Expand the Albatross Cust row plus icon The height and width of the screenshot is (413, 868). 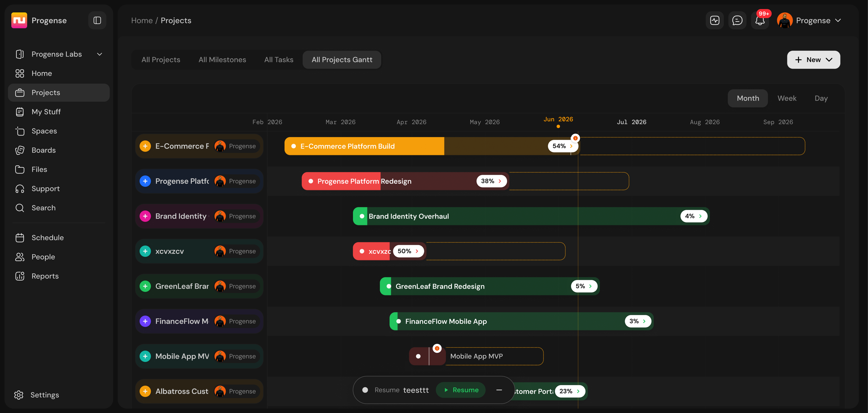(x=145, y=391)
